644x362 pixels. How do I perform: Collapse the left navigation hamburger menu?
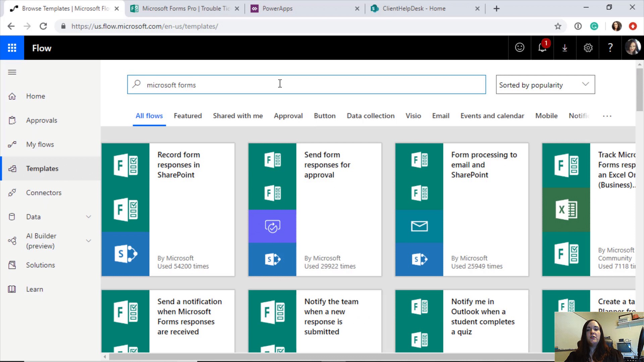(x=12, y=72)
